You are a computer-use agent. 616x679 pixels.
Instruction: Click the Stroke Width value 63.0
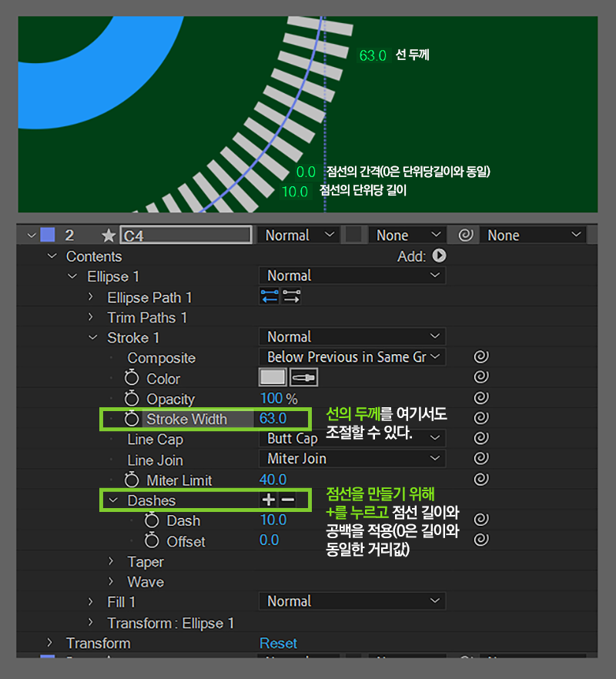(x=273, y=418)
